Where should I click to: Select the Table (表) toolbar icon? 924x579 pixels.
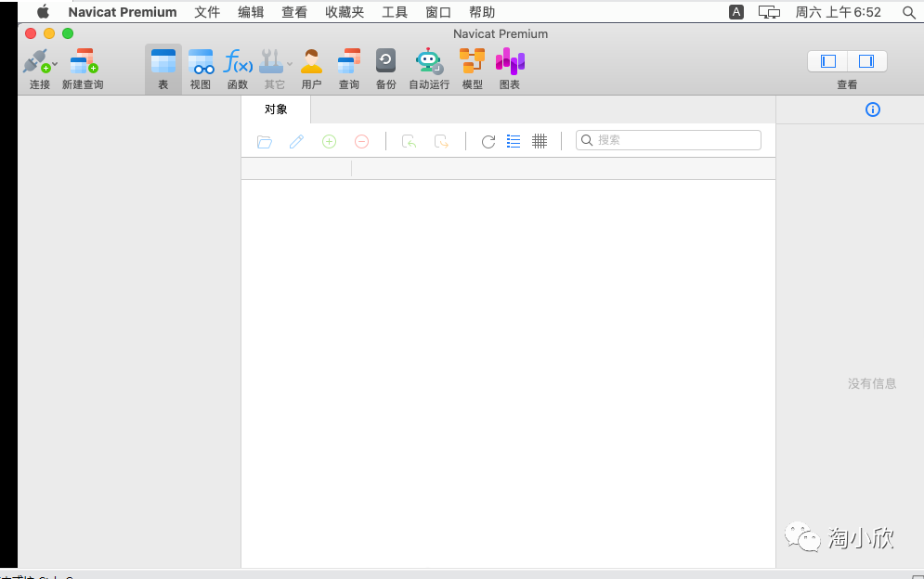(x=163, y=61)
